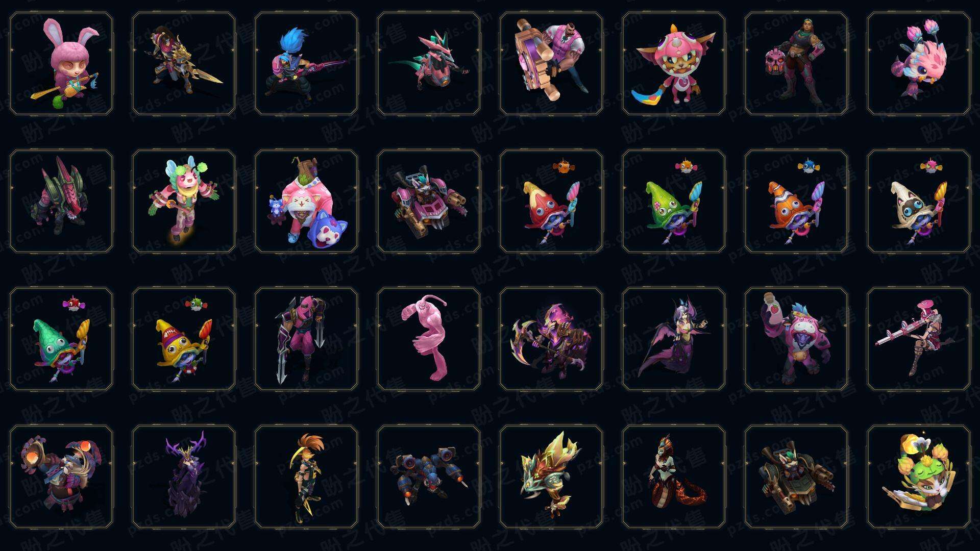Pick the pink cow-suit holding strawberry milk
The image size is (980, 551).
click(x=796, y=339)
